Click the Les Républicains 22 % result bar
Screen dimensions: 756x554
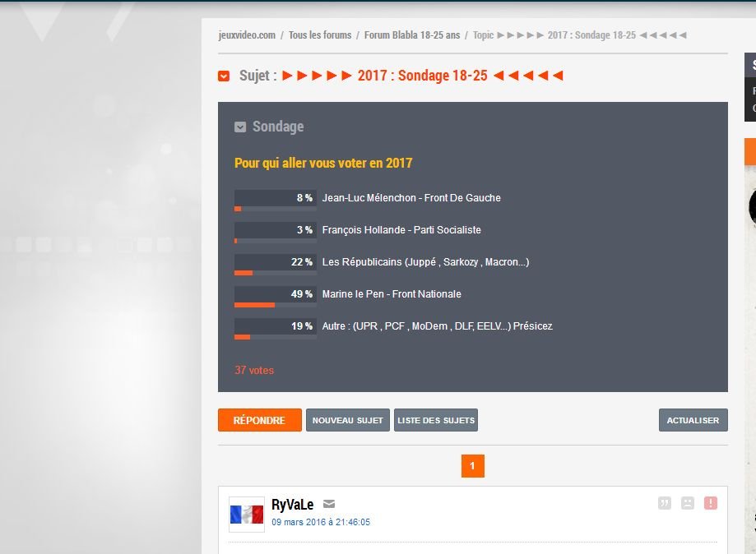click(x=276, y=265)
